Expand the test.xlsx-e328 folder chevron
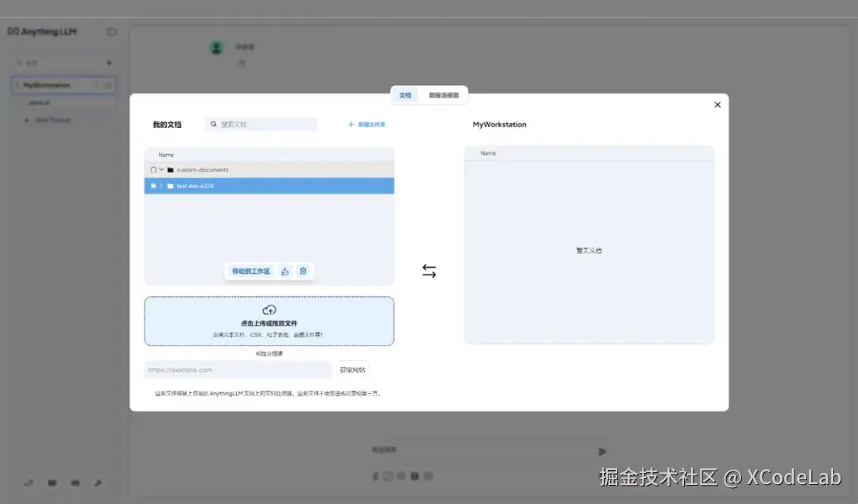858x504 pixels. pos(160,185)
